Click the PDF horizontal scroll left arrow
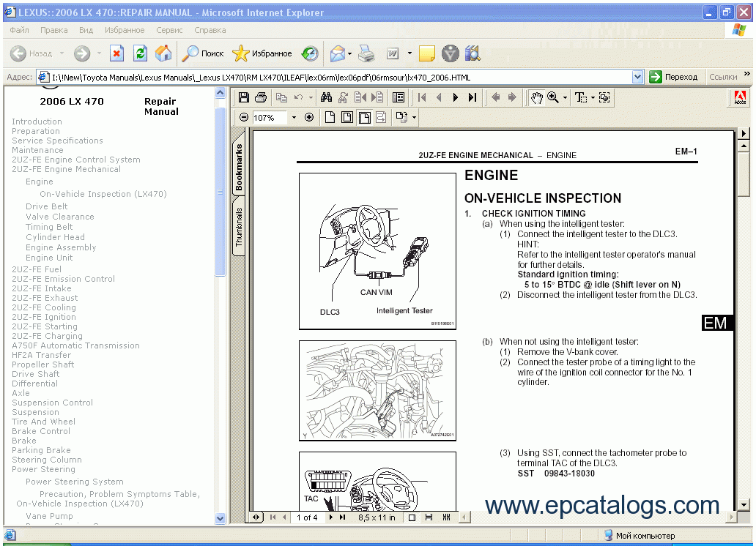Screen dimensions: 756x546 464,517
